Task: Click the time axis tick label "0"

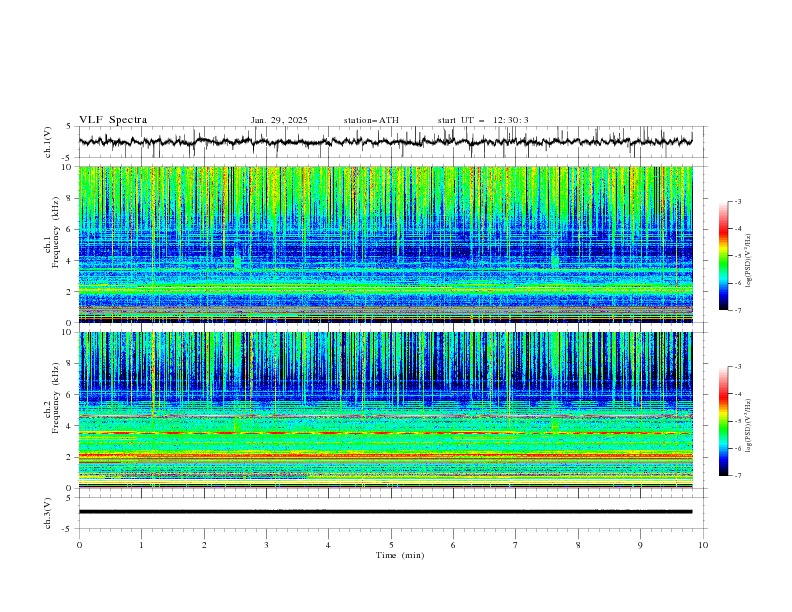Action: coord(79,545)
